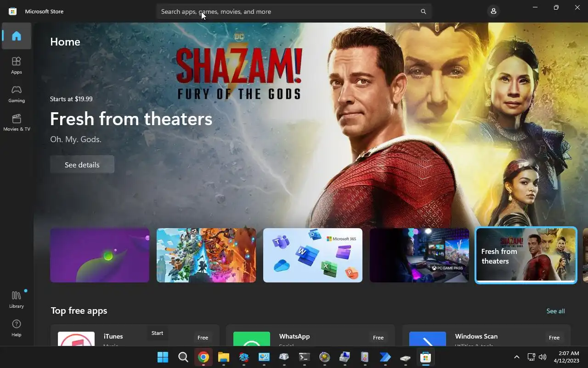Image resolution: width=588 pixels, height=368 pixels.
Task: Click Microsoft Store taskbar icon
Action: point(425,357)
